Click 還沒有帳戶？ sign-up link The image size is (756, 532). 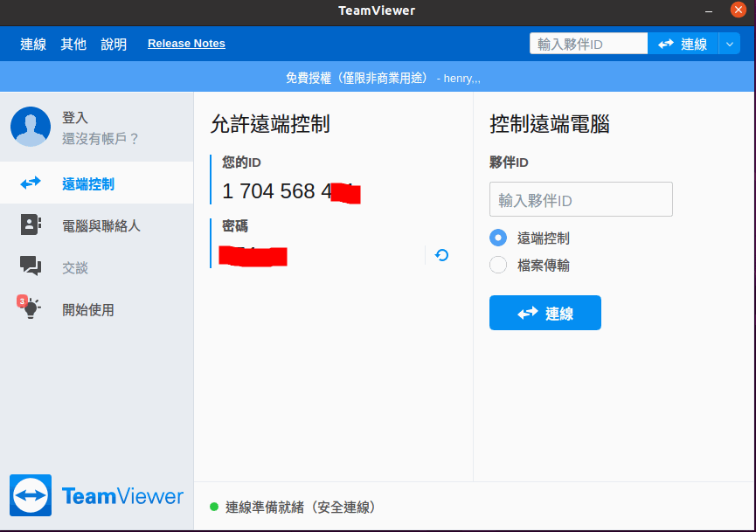point(101,138)
